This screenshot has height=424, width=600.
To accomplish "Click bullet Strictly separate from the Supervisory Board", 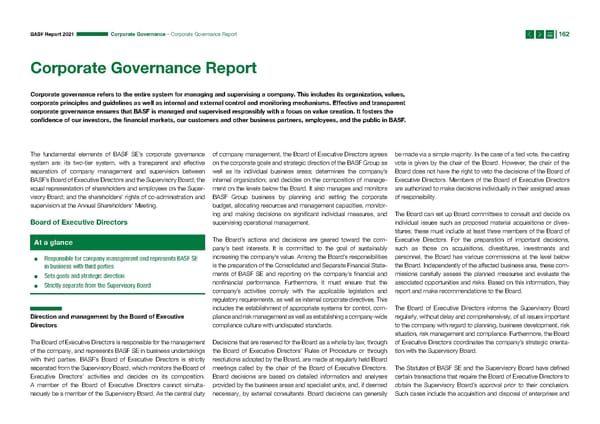I will tap(97, 285).
